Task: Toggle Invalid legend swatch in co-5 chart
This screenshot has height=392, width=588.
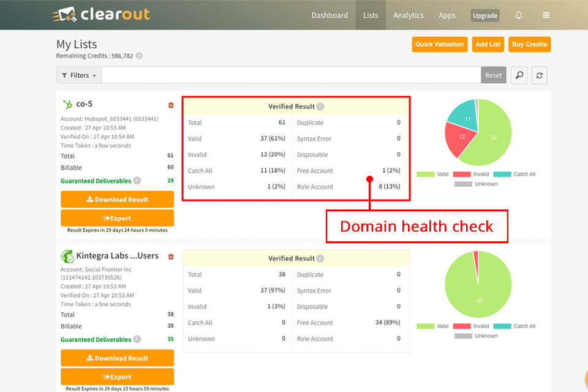Action: click(x=462, y=174)
